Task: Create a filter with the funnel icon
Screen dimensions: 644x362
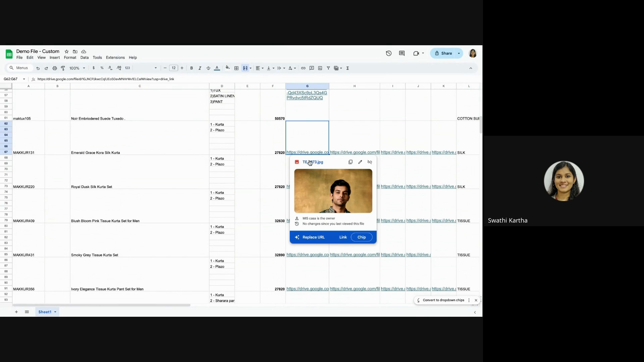Action: click(x=328, y=68)
